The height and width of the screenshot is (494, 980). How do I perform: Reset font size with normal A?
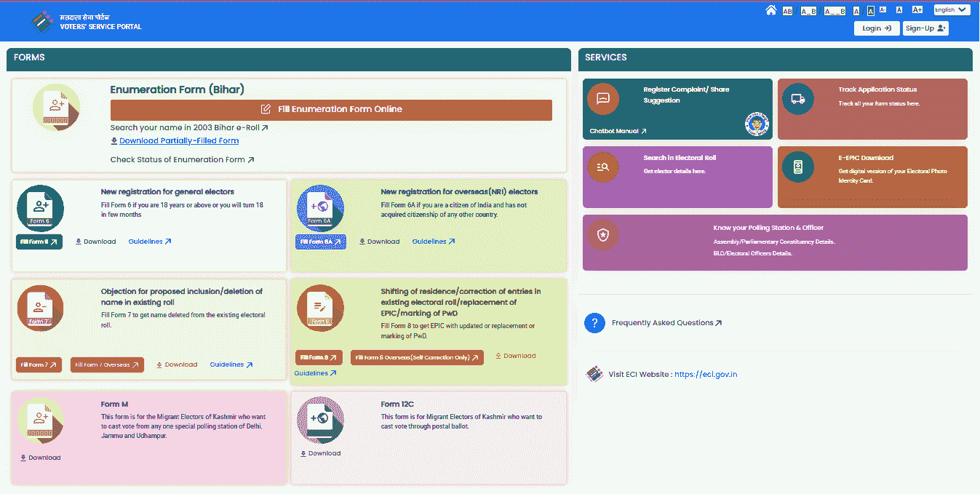coord(899,10)
